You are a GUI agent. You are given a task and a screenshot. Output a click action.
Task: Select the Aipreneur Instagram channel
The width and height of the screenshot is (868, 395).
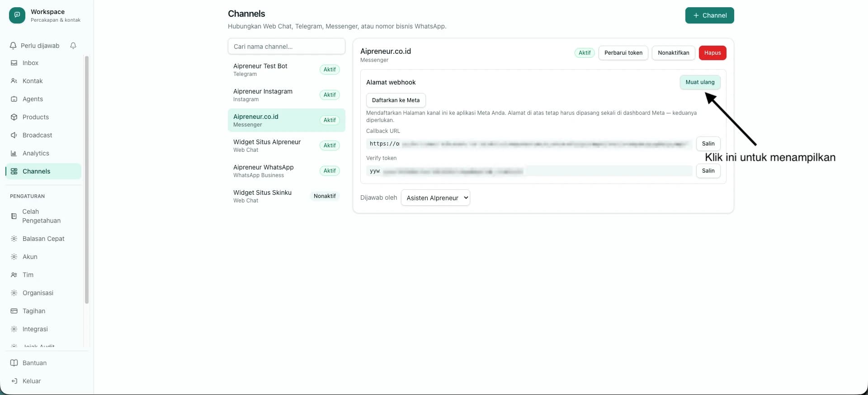click(x=287, y=95)
